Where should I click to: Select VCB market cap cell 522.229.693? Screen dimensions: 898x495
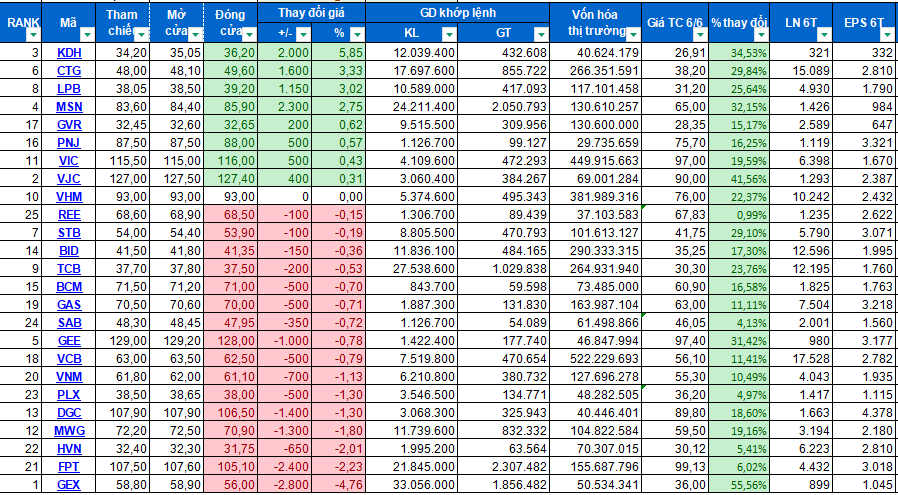[x=596, y=359]
